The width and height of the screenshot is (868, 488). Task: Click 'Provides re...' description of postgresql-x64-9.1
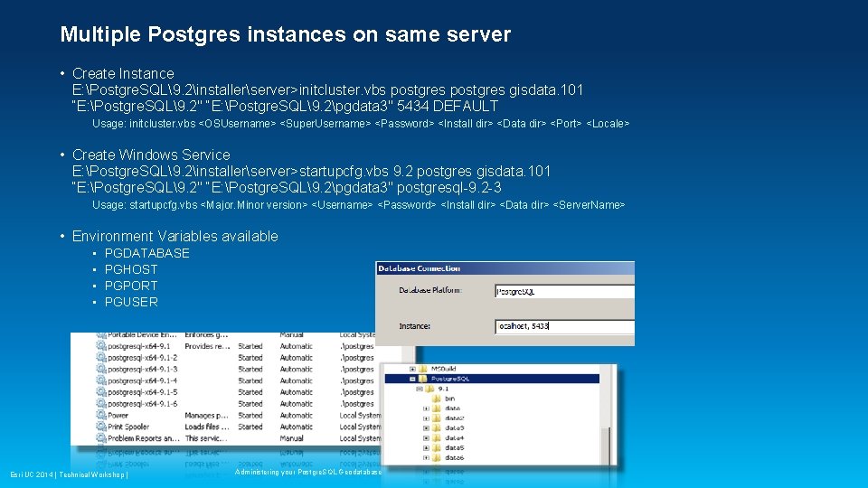[207, 346]
